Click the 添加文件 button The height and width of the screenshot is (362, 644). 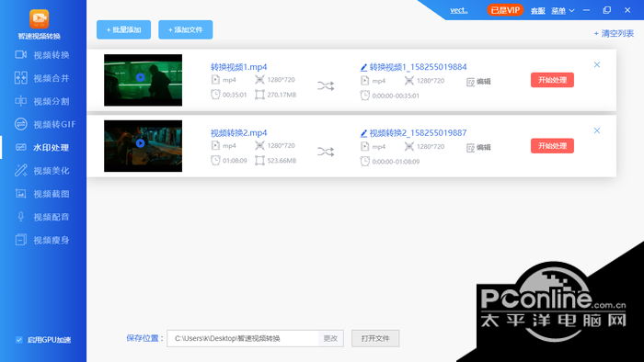coord(186,29)
